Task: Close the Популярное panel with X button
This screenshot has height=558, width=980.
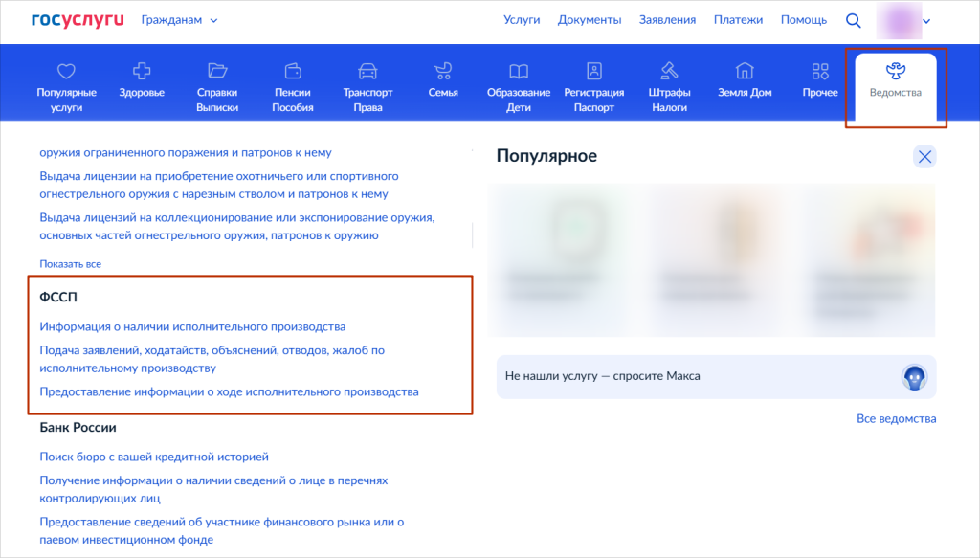Action: (924, 157)
